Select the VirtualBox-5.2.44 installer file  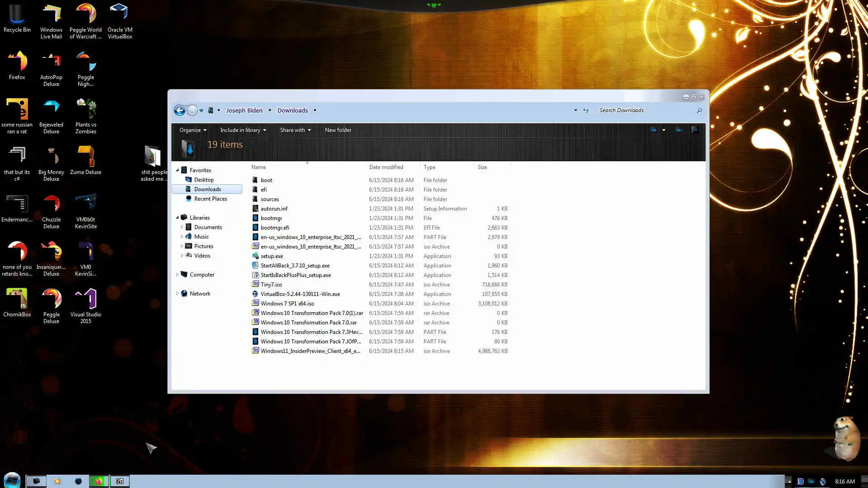pyautogui.click(x=300, y=294)
